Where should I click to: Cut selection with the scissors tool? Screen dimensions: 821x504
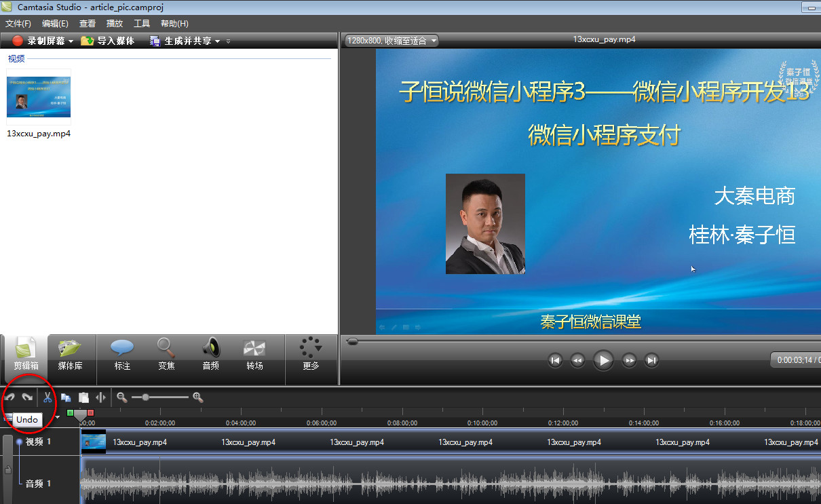[47, 398]
